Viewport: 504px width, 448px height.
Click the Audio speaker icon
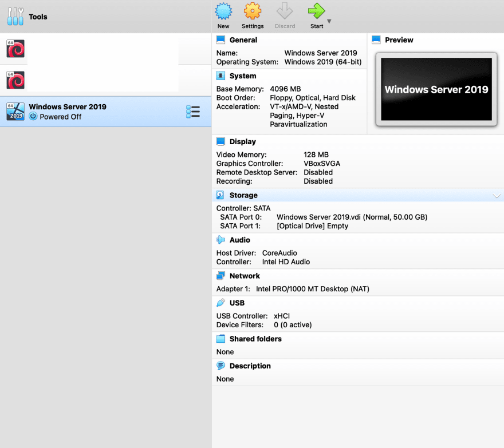point(220,240)
